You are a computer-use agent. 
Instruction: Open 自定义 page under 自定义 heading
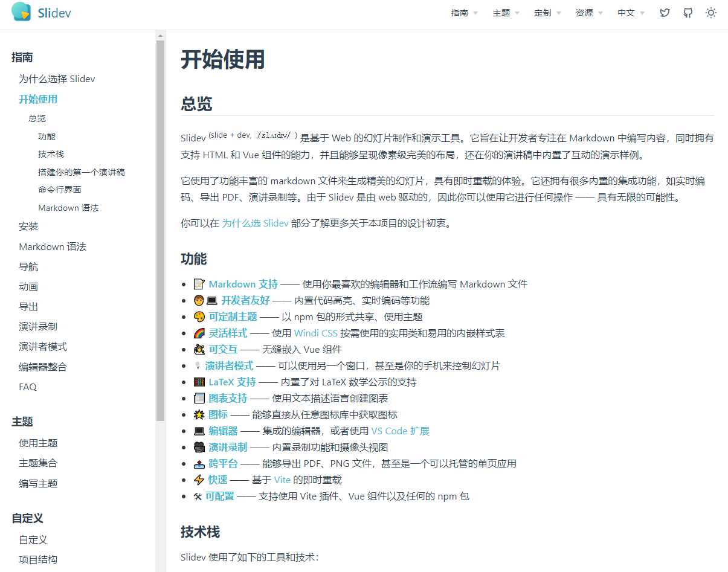coord(33,539)
